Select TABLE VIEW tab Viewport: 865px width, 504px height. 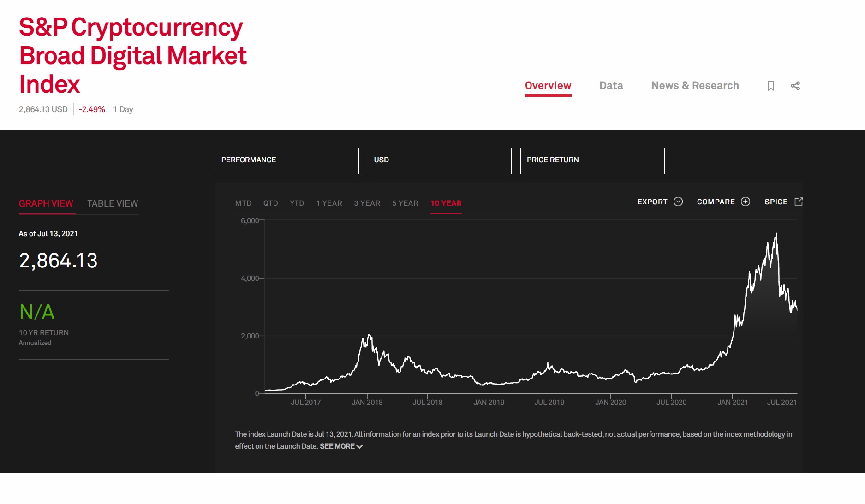(113, 203)
